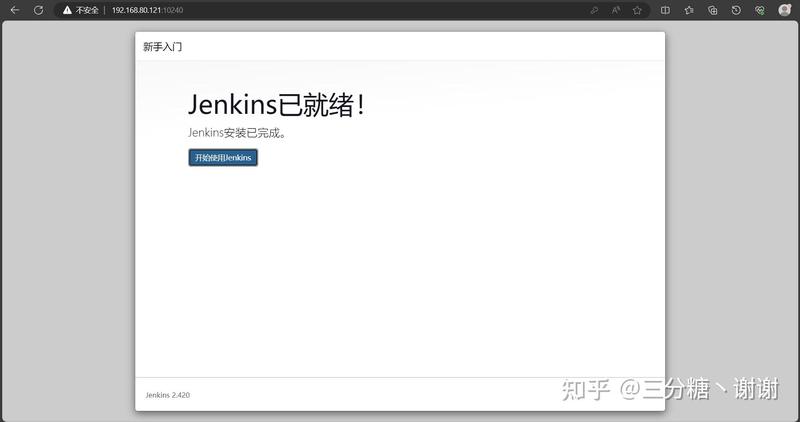
Task: Click the 不安全 security label
Action: click(87, 10)
